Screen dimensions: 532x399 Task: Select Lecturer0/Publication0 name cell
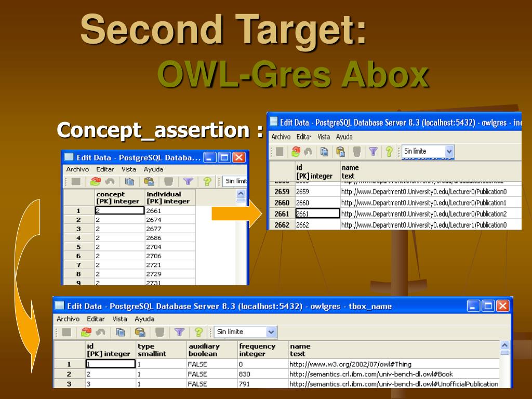[x=431, y=192]
